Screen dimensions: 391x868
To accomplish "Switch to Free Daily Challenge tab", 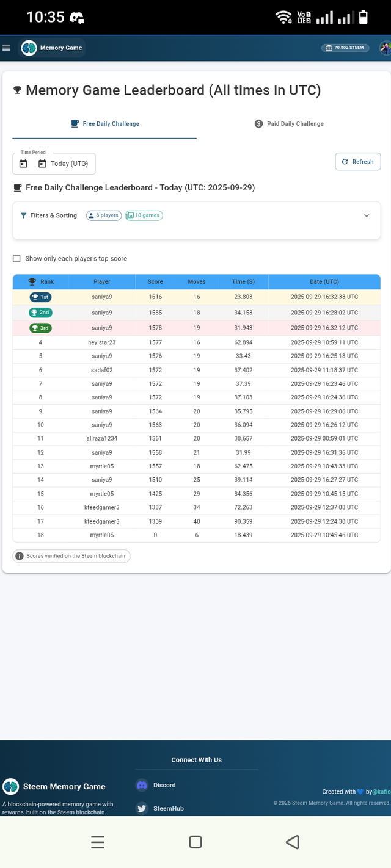I will point(105,124).
